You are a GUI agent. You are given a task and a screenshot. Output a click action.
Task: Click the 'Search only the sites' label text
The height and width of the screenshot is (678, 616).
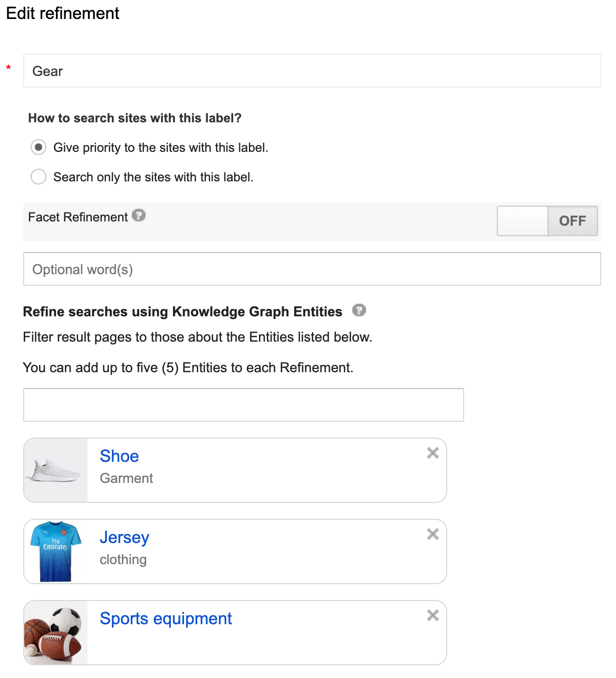[153, 177]
